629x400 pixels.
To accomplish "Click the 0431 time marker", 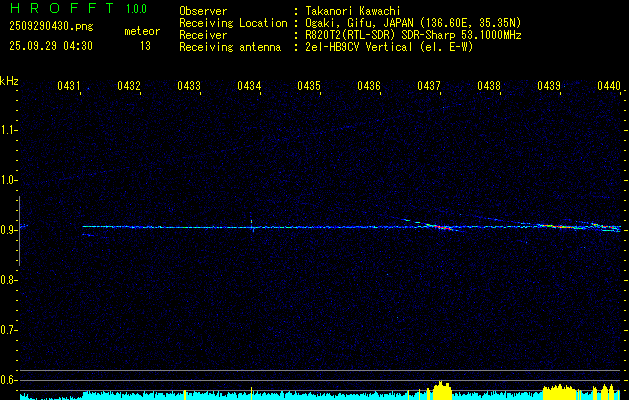I will (x=69, y=86).
